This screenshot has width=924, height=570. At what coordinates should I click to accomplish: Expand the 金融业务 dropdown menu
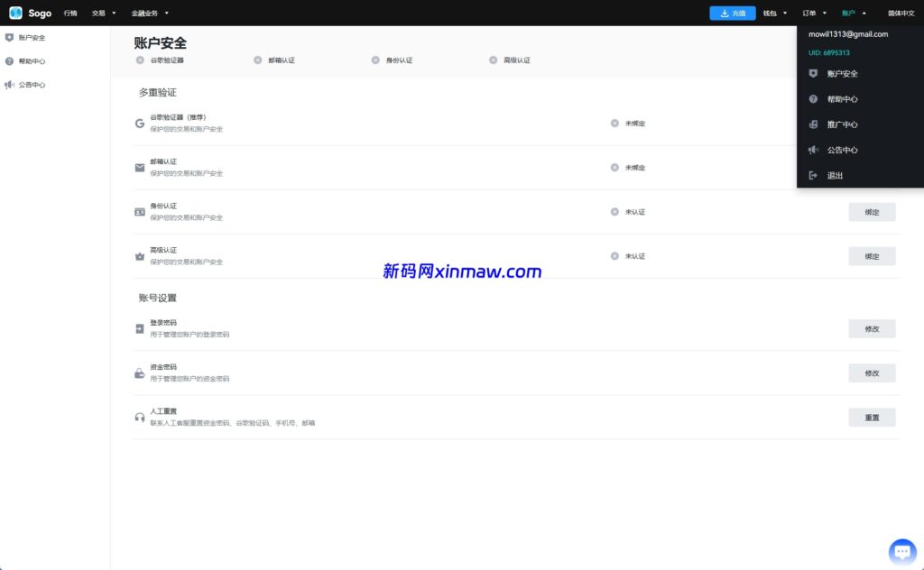(x=150, y=14)
